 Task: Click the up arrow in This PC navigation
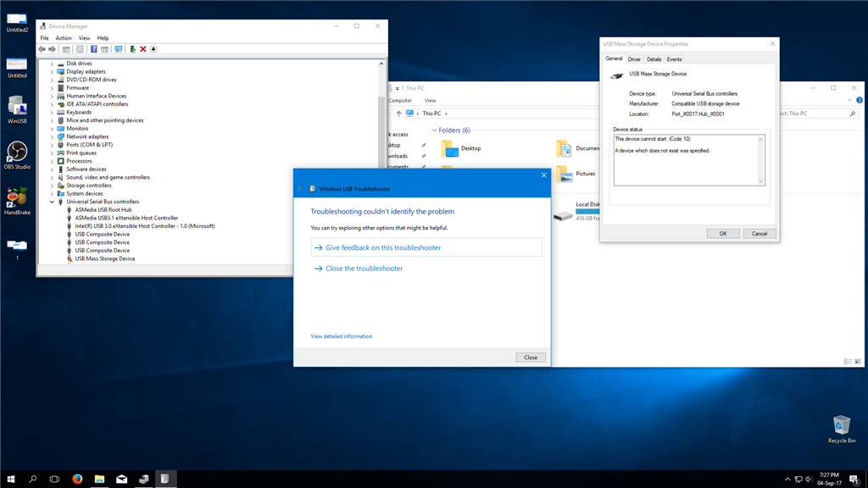coord(398,114)
